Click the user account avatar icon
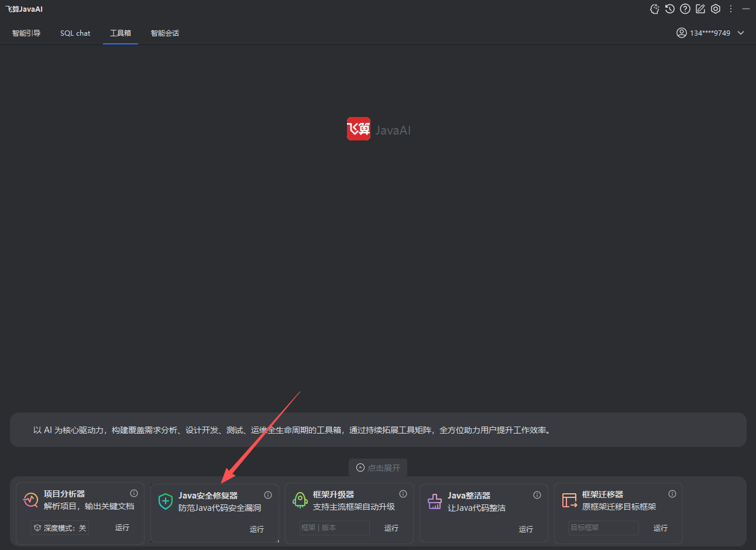Image resolution: width=756 pixels, height=550 pixels. pos(682,33)
